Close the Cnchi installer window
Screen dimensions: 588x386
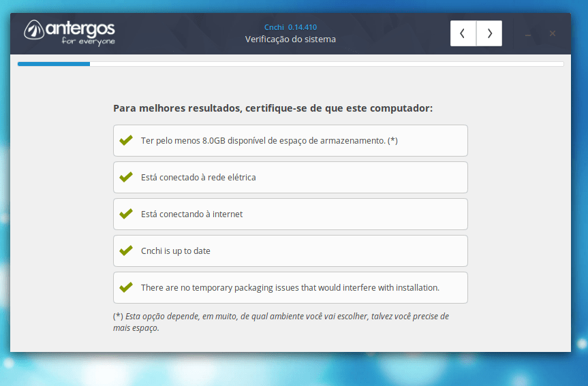[553, 33]
